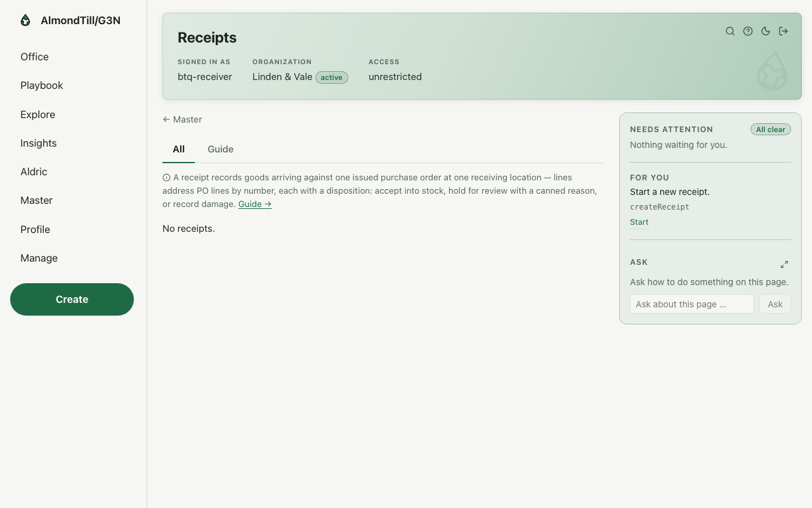Click the No receipts. message

(x=188, y=229)
